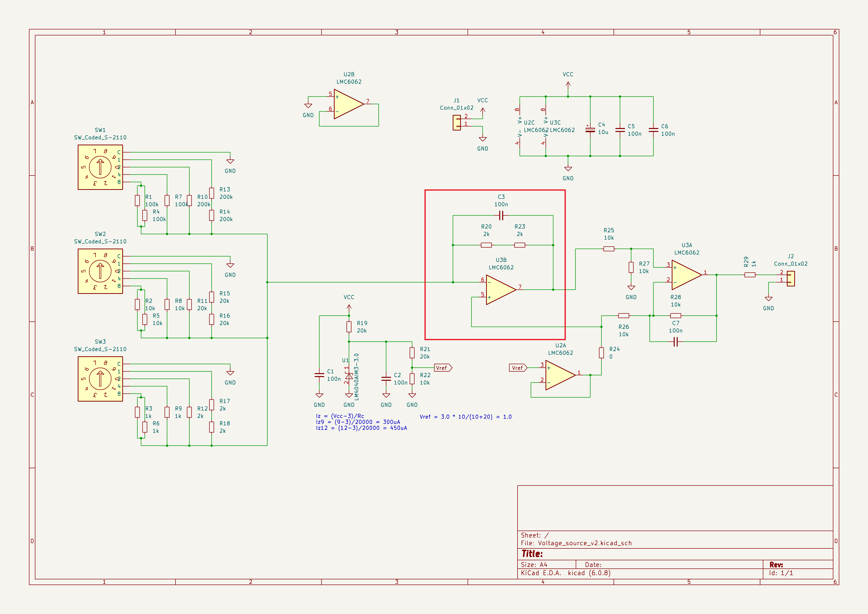This screenshot has height=614, width=868.
Task: Select the 'LM4040AIM3-3.0' value text
Action: [x=356, y=377]
